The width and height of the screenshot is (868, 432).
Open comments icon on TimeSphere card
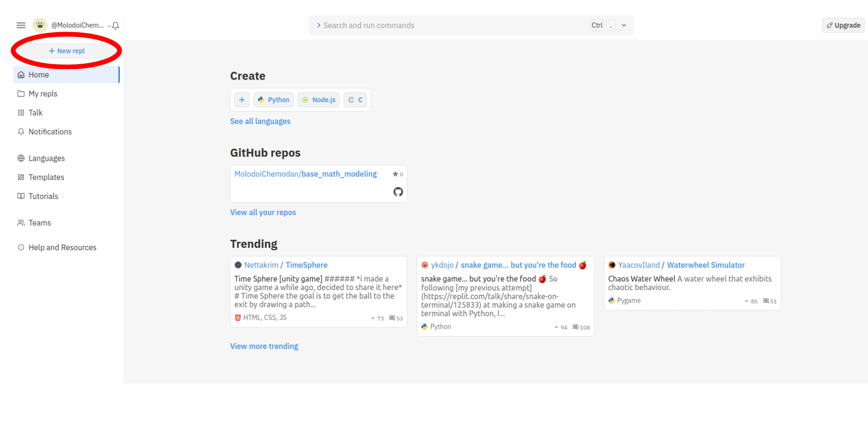[x=392, y=318]
